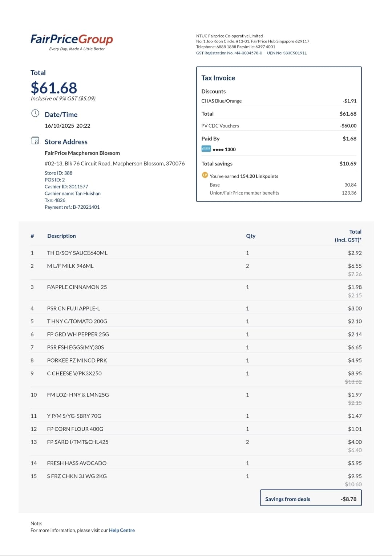The height and width of the screenshot is (556, 392).
Task: Select the Circuit Road store address line
Action: 114,164
